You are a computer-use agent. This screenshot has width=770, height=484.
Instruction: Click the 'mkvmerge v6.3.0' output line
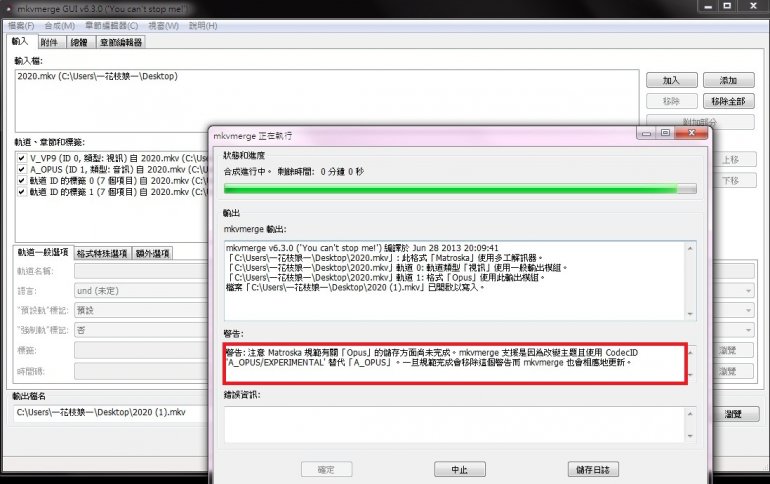[362, 248]
